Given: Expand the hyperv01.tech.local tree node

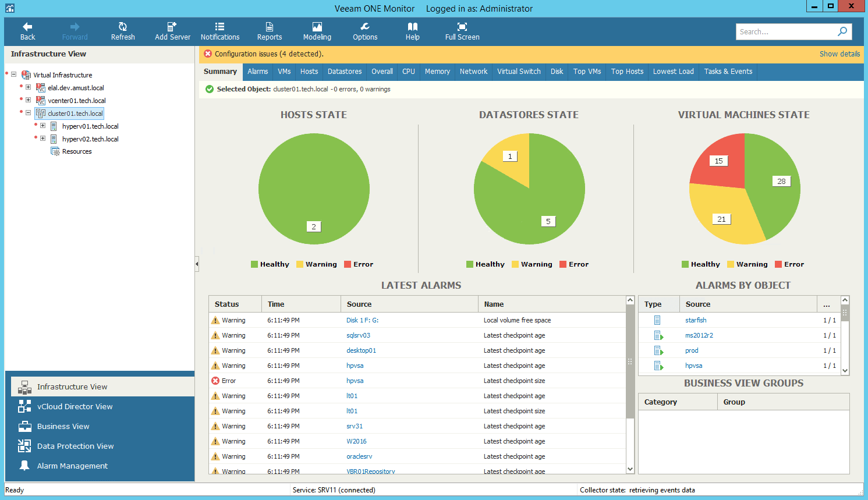Looking at the screenshot, I should [x=41, y=126].
